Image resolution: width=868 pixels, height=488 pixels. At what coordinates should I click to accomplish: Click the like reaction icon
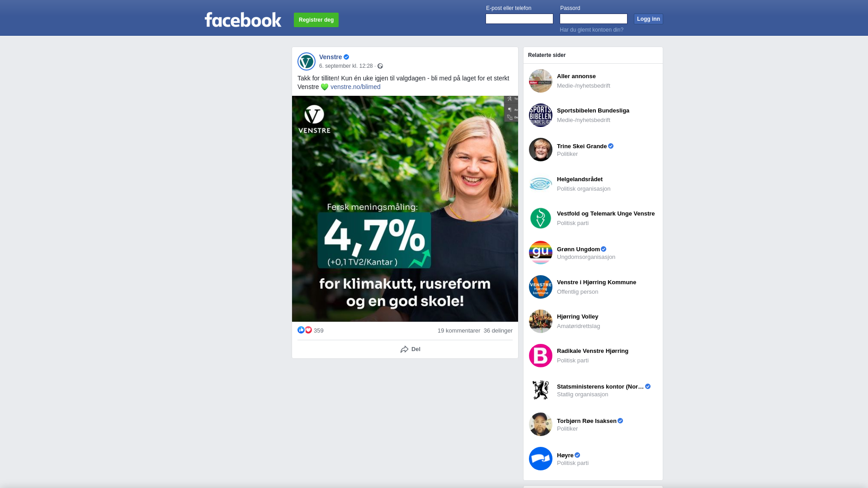pos(301,330)
